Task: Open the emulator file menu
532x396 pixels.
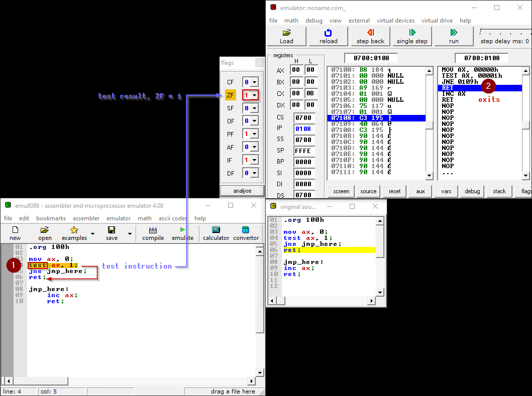Action: [x=273, y=21]
